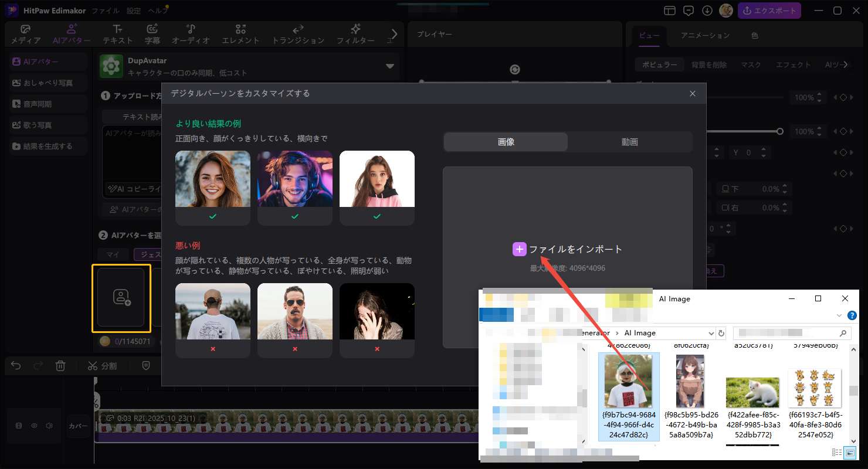Click the add custom avatar icon
868x469 pixels.
click(x=121, y=297)
